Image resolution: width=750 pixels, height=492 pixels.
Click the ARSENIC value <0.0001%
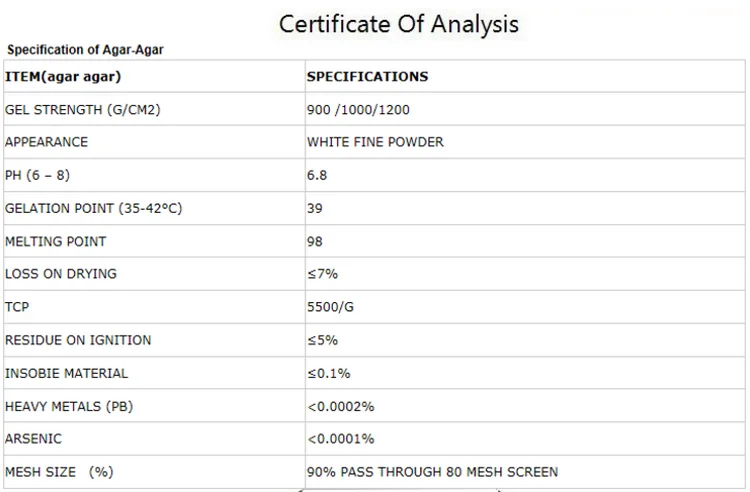341,439
